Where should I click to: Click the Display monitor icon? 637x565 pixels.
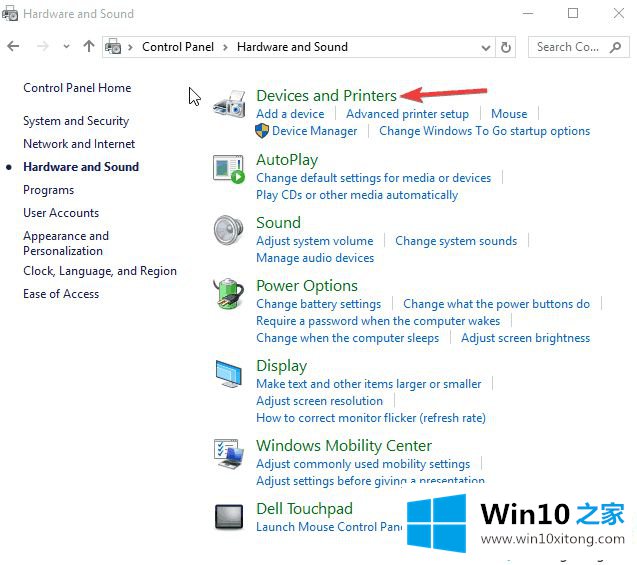point(229,373)
